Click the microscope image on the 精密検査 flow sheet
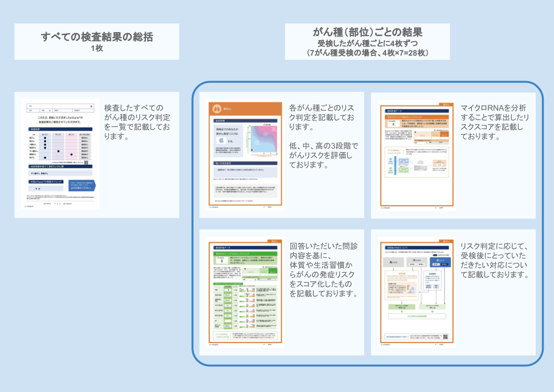The image size is (554, 392). coord(410,288)
